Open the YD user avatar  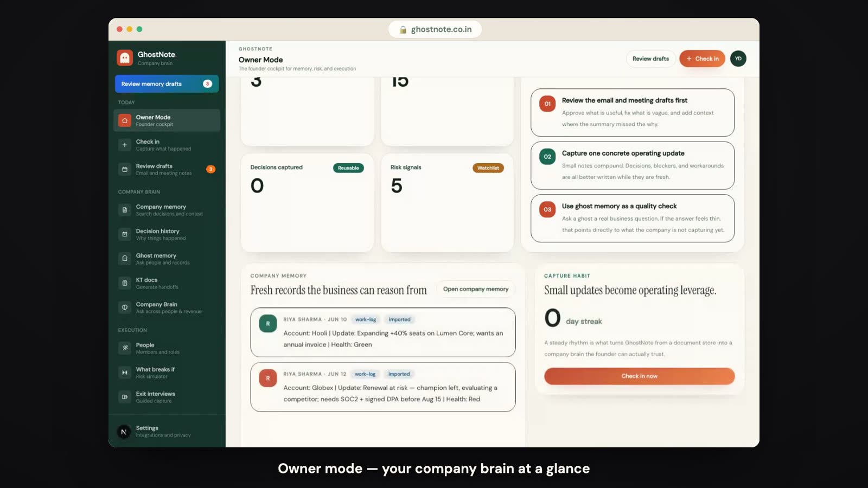pos(738,59)
